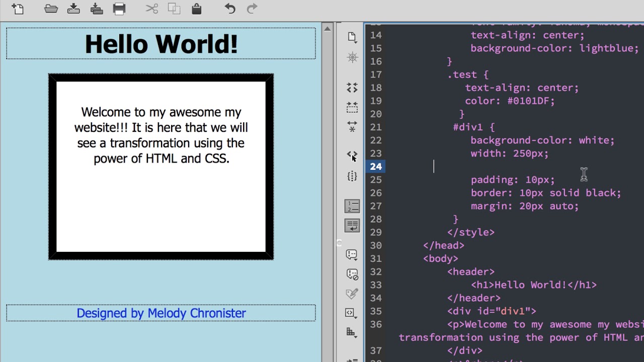This screenshot has width=644, height=362.
Task: Place cursor on the .test { line
Action: coord(467,74)
